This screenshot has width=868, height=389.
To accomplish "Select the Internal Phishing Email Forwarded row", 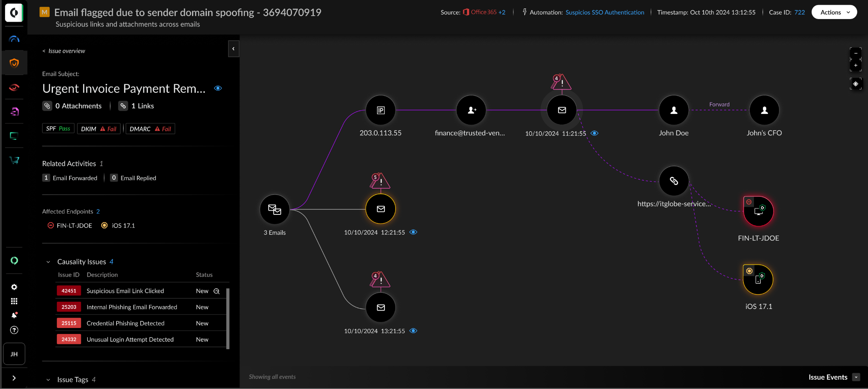I will (132, 307).
